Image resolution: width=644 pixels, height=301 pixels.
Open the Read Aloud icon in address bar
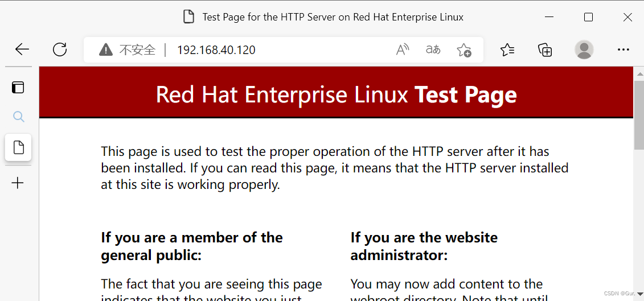(403, 50)
